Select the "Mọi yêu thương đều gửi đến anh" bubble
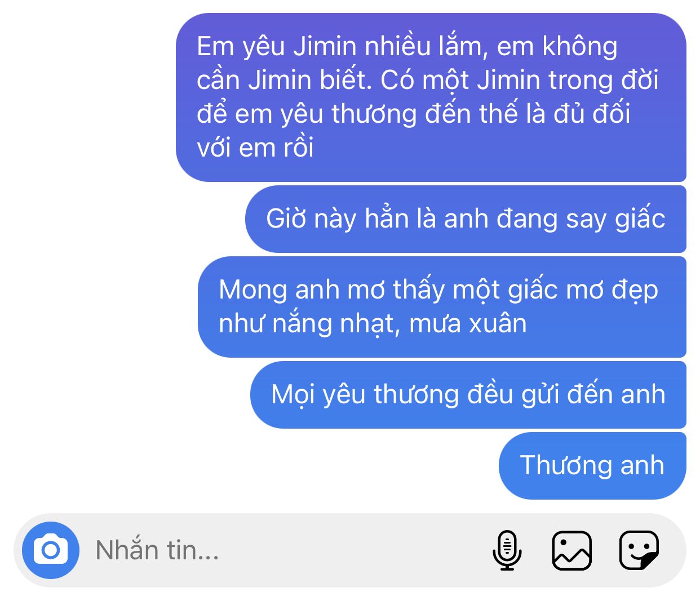This screenshot has height=601, width=700. tap(468, 395)
